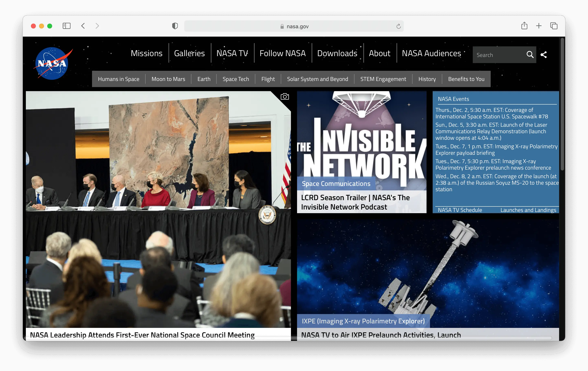
Task: Expand the NASA Audiences menu
Action: point(431,53)
